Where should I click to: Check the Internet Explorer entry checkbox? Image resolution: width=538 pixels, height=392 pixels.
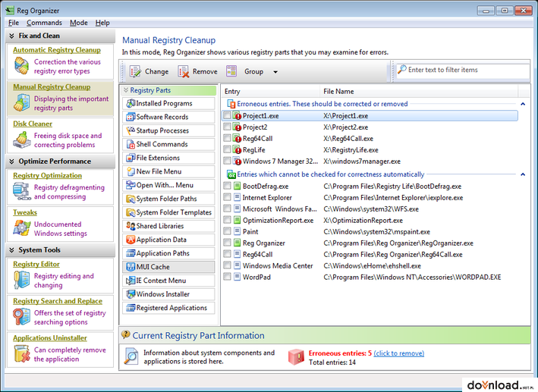(227, 197)
